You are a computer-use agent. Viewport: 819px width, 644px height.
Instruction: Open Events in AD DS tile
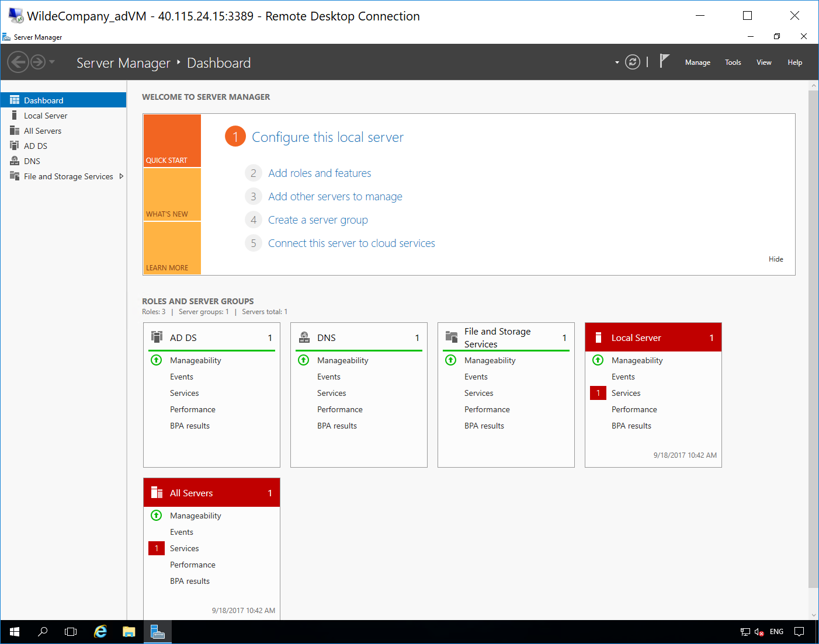182,377
